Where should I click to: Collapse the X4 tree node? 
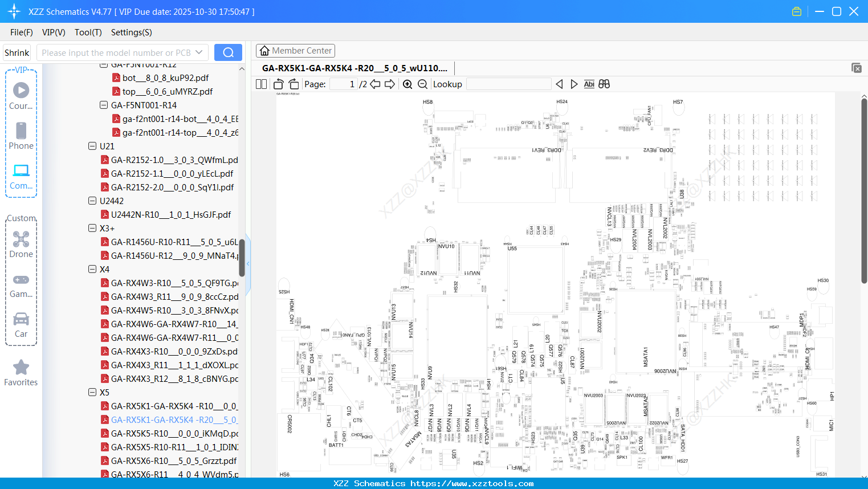pyautogui.click(x=92, y=269)
